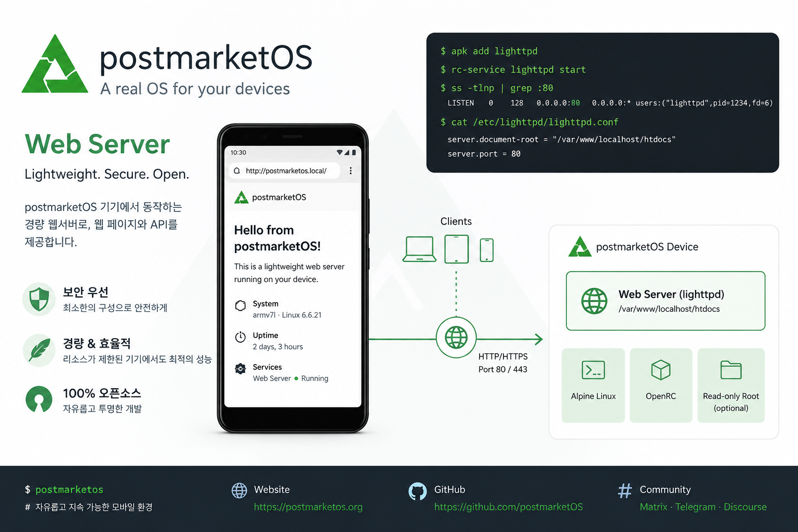Viewport: 798px width, 532px height.
Task: Click the 'Clients' label above device icons
Action: tap(456, 221)
